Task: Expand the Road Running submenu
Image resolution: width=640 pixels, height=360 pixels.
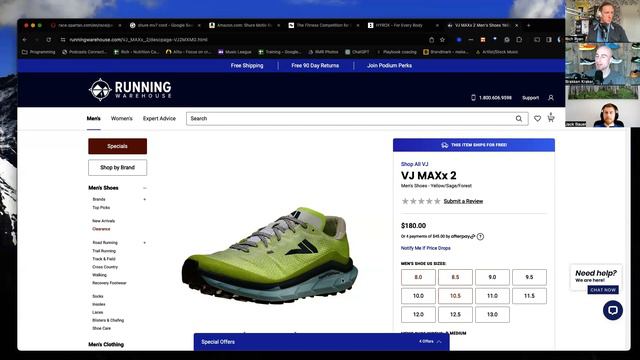Action: pos(144,242)
